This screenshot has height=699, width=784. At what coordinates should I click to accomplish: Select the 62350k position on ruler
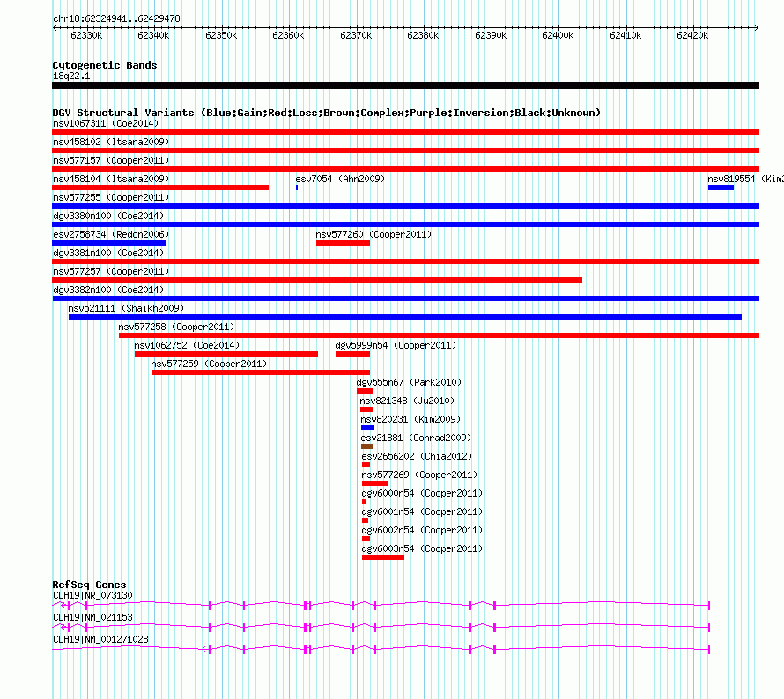pos(221,35)
